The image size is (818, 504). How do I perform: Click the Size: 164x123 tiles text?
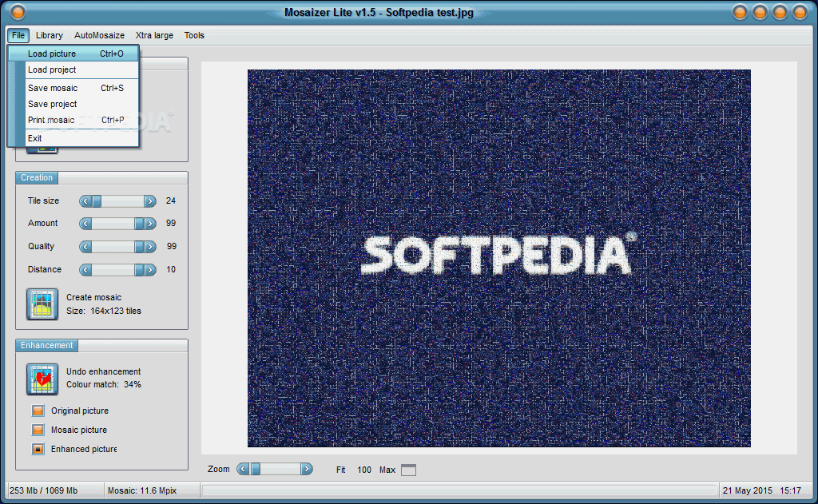[104, 311]
